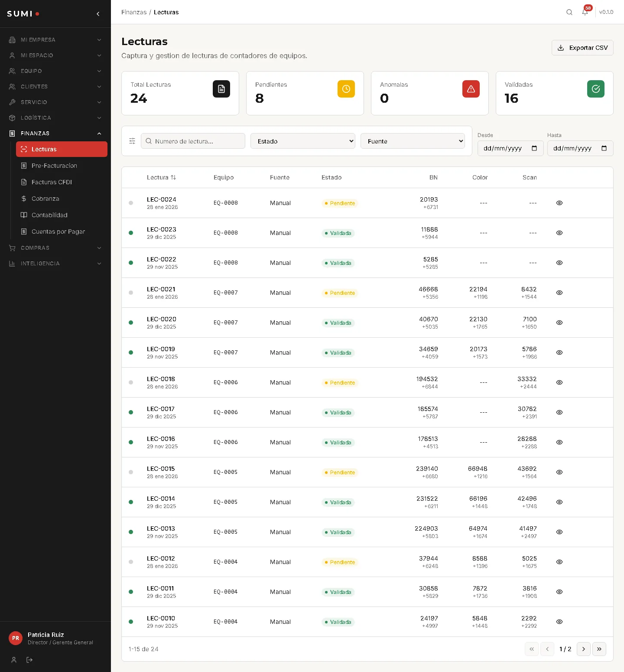View details of LEC-0024 via eye icon
The width and height of the screenshot is (624, 672).
click(559, 203)
